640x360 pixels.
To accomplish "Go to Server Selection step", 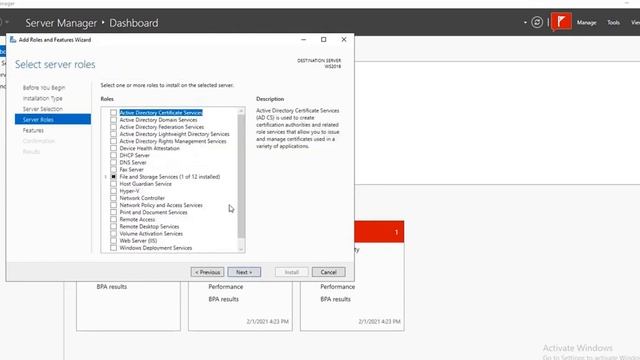I will click(x=42, y=109).
